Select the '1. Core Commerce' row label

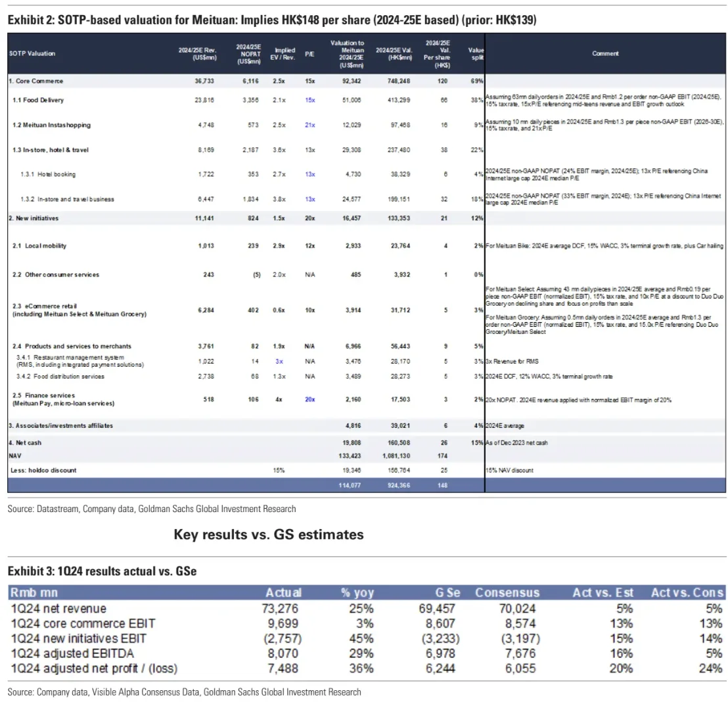35,81
